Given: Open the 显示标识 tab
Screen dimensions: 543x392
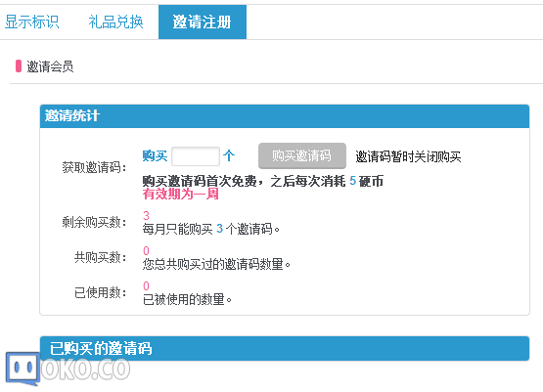Looking at the screenshot, I should (x=32, y=22).
